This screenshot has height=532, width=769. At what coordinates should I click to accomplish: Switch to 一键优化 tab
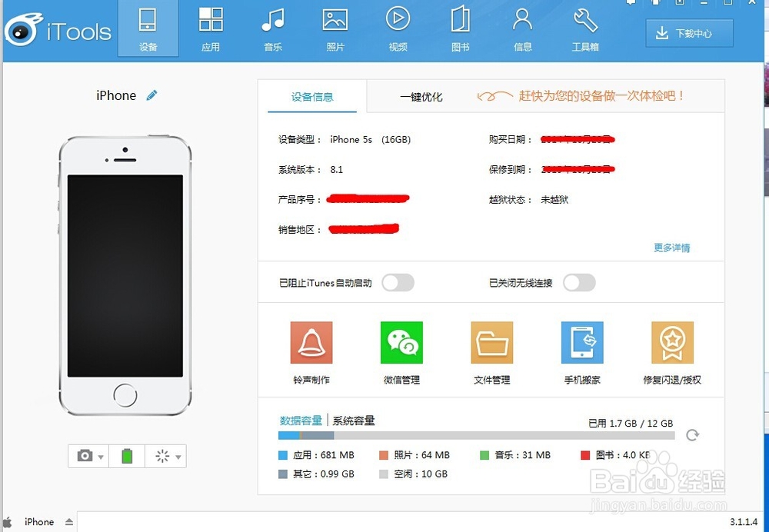click(x=421, y=97)
